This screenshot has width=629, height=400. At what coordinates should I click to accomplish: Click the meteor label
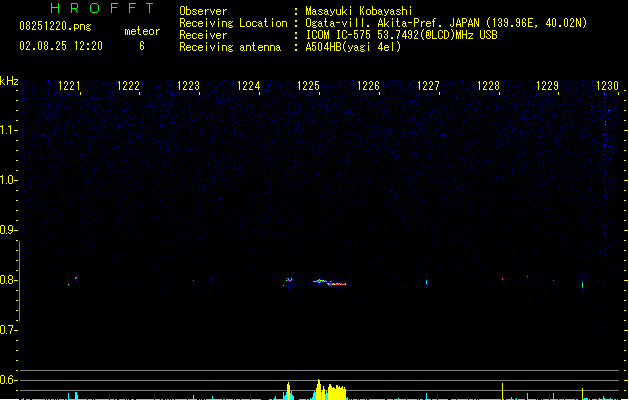tap(142, 31)
